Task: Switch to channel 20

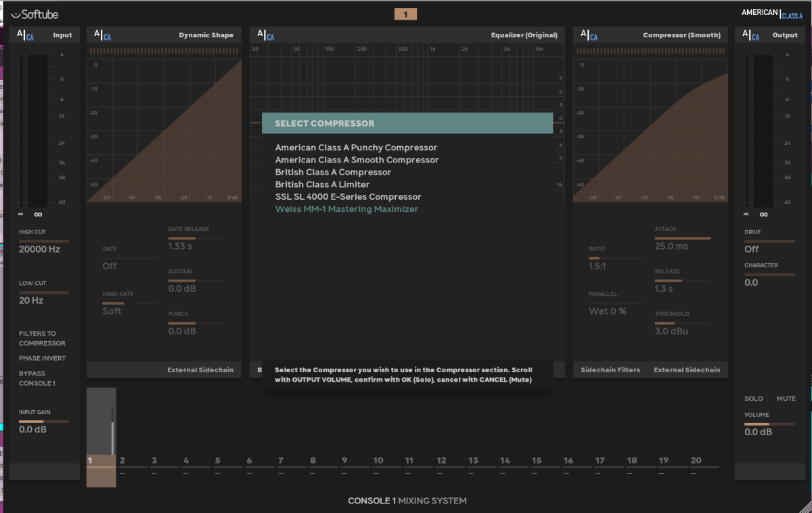Action: coord(704,461)
